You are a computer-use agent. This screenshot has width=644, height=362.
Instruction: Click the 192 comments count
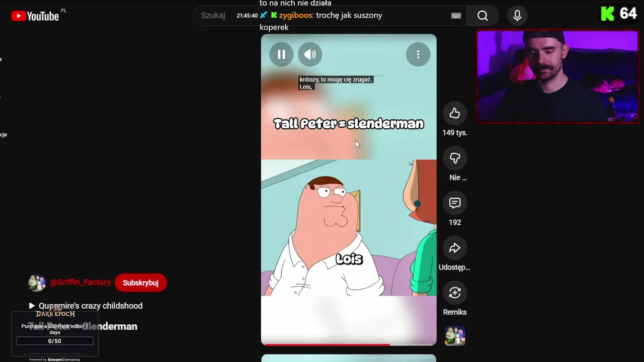coord(455,222)
